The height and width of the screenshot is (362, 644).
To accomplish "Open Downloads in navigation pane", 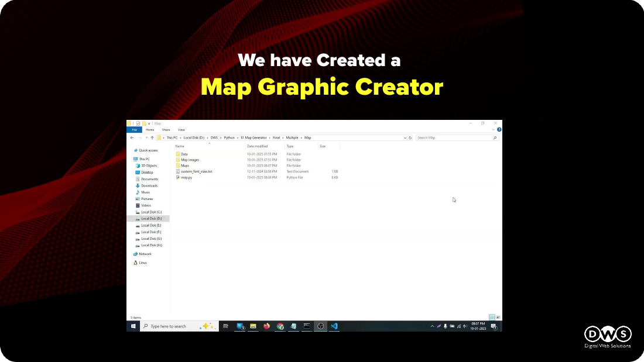I will point(146,185).
